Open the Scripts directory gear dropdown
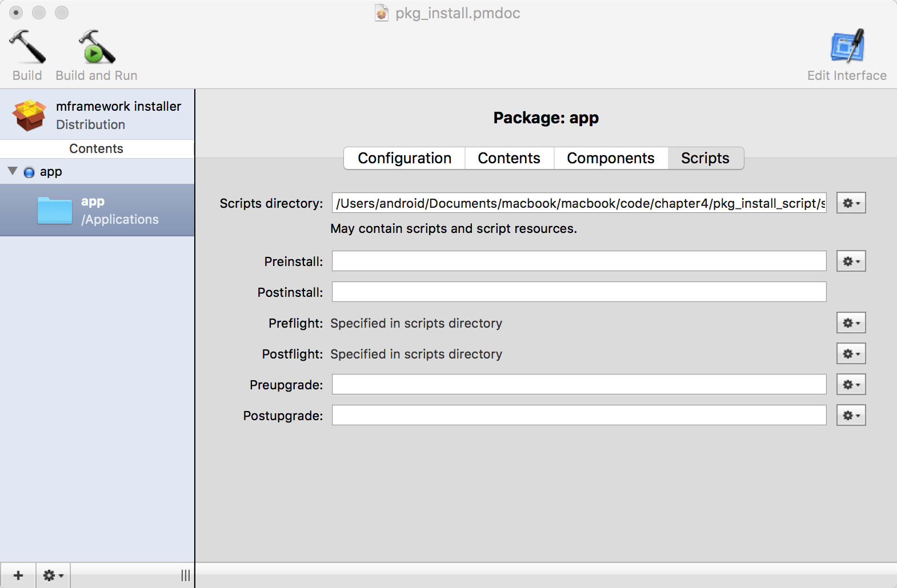Screen dimensions: 897x588 pyautogui.click(x=851, y=203)
